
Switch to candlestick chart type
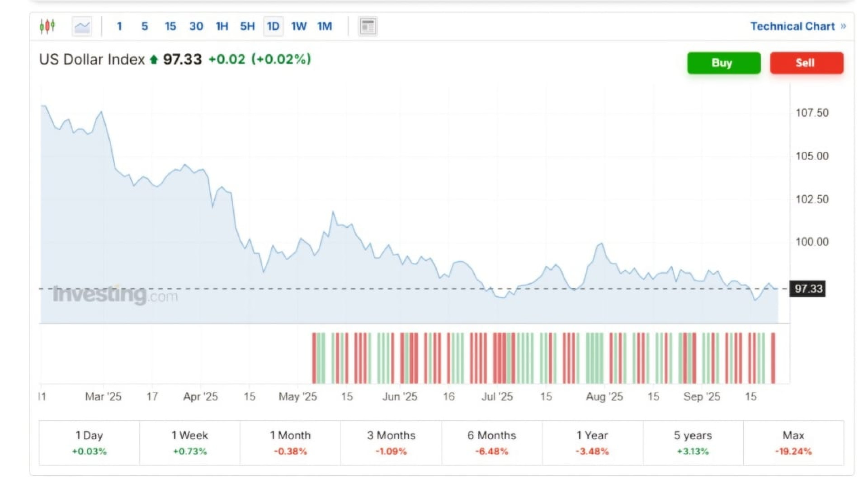coord(47,26)
